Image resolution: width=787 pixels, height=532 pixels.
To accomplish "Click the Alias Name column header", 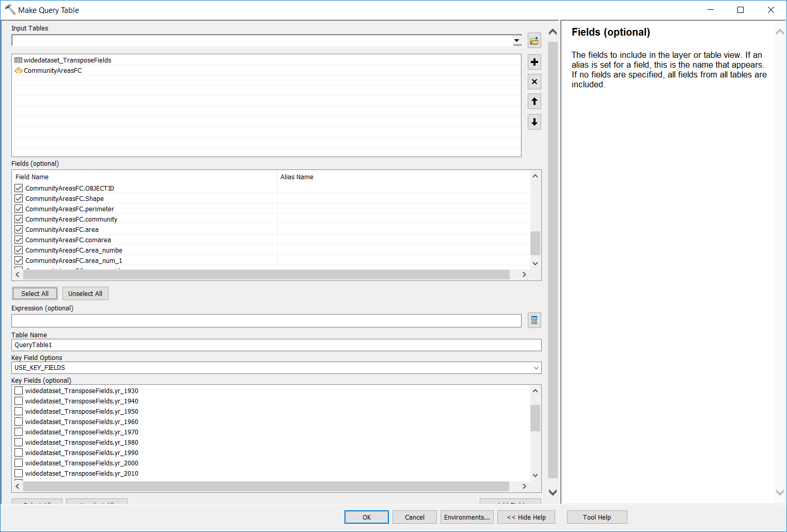I will click(404, 177).
